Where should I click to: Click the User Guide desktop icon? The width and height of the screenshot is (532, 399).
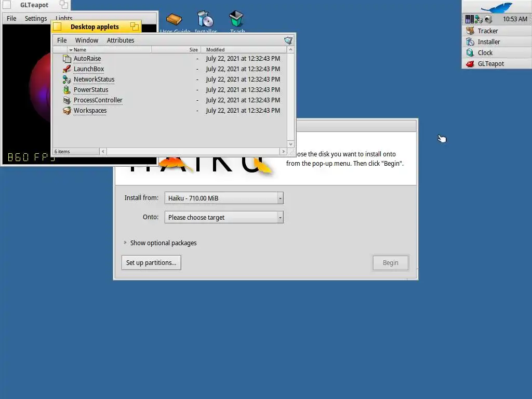click(174, 19)
